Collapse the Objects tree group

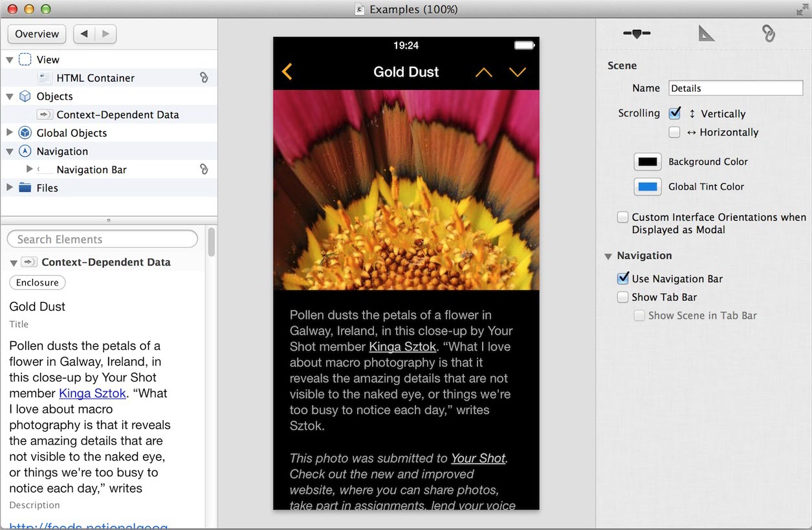(10, 96)
